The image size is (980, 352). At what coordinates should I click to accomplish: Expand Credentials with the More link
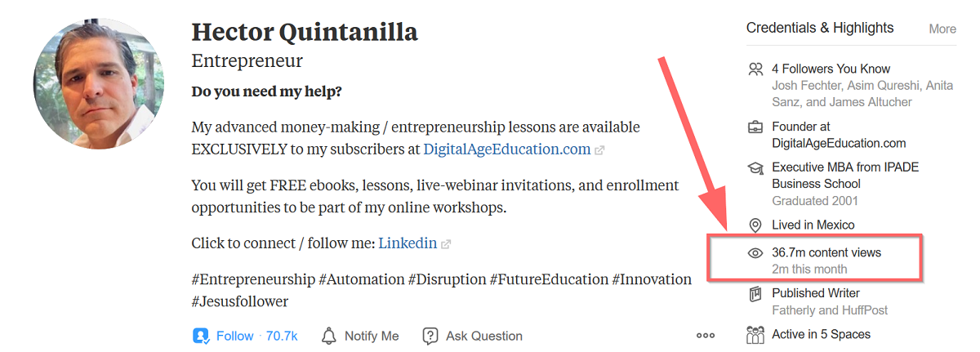[942, 29]
